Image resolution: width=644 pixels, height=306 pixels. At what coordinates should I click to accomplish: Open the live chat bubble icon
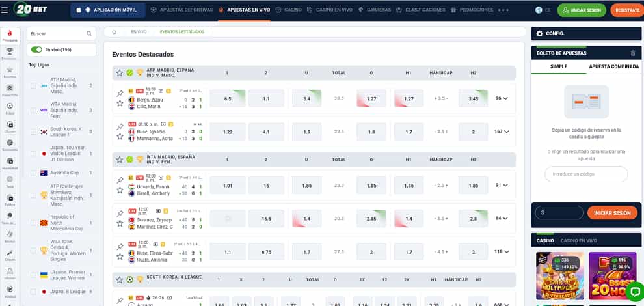pyautogui.click(x=634, y=292)
